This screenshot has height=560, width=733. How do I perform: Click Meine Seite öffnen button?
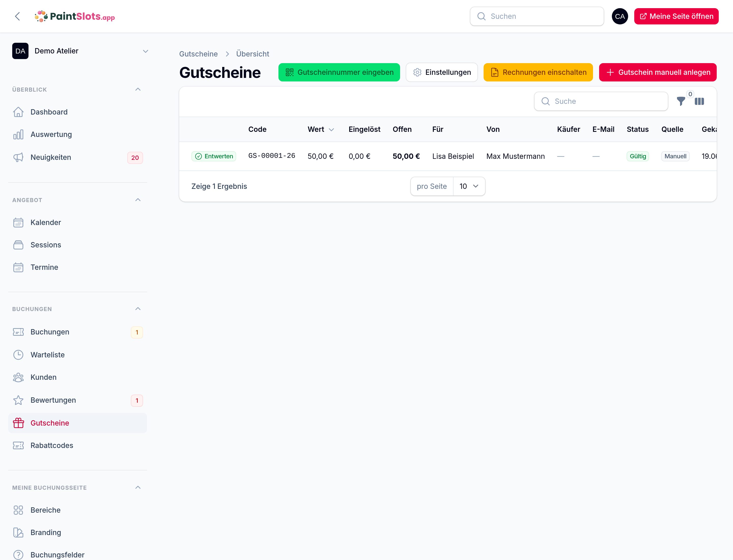point(676,16)
